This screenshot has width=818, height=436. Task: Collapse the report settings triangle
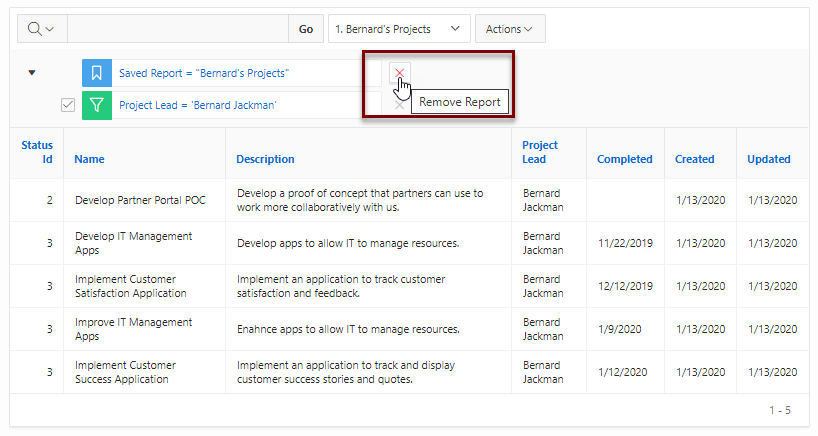coord(32,72)
